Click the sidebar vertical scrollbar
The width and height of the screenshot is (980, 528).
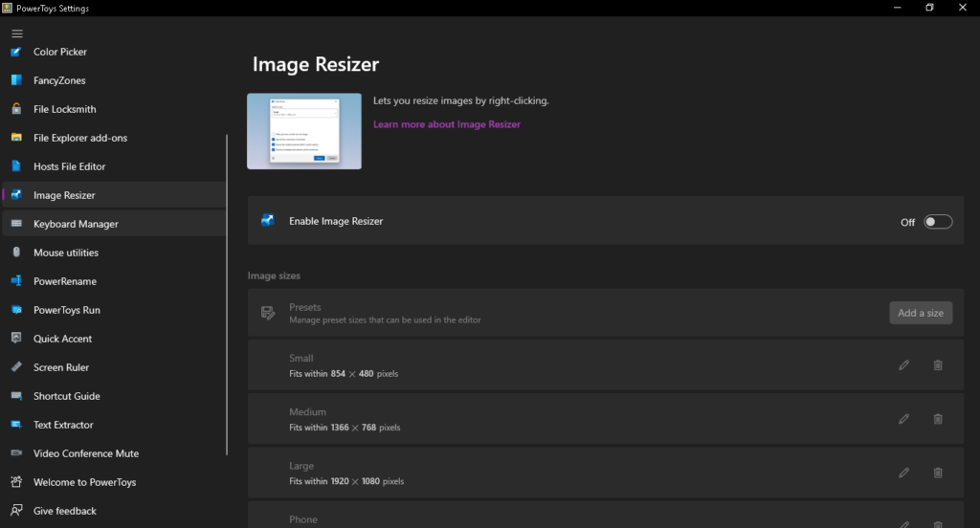(x=226, y=294)
